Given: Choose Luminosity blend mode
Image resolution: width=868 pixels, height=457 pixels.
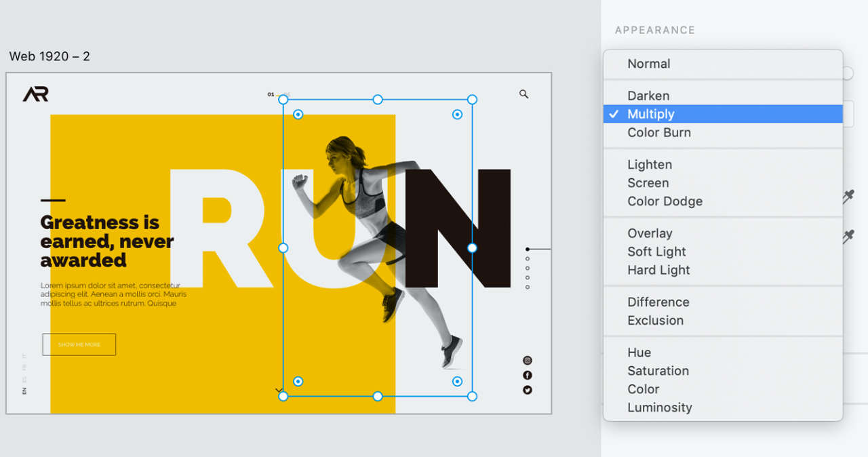Looking at the screenshot, I should 660,408.
